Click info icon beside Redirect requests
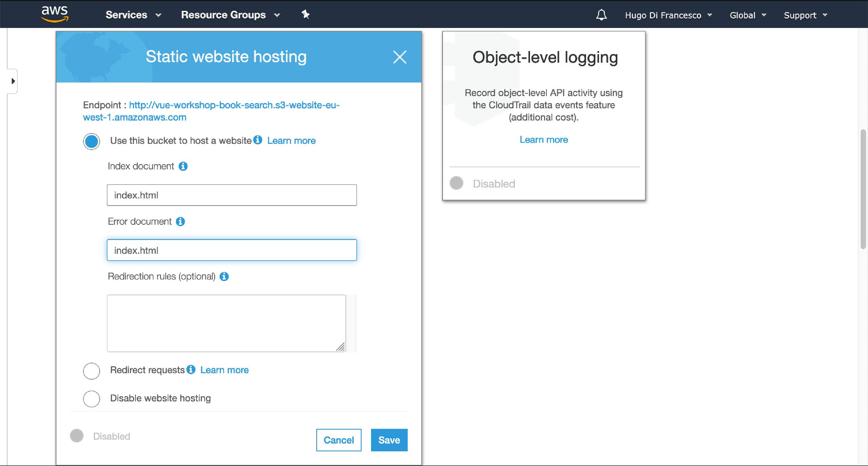 pos(191,369)
